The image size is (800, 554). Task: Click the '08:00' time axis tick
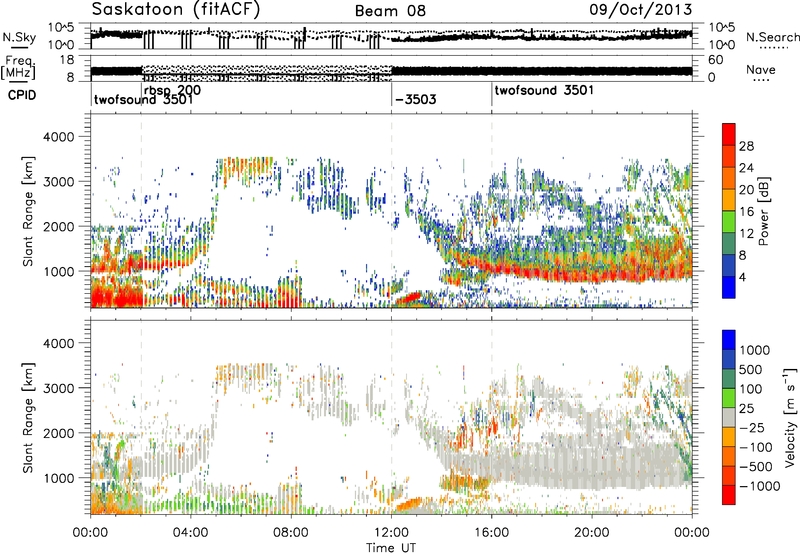click(291, 533)
